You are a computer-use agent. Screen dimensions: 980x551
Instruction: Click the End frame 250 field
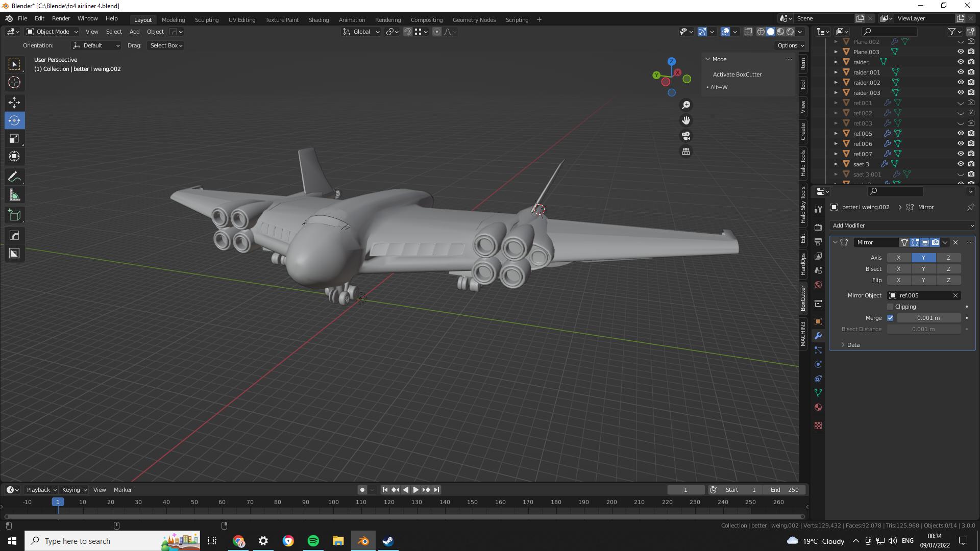coord(785,490)
